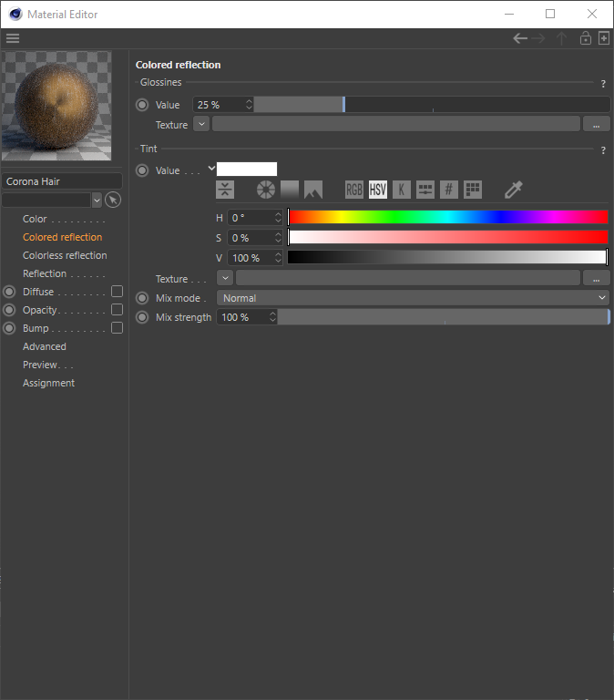Toggle the Diffuse animation dot

[9, 292]
